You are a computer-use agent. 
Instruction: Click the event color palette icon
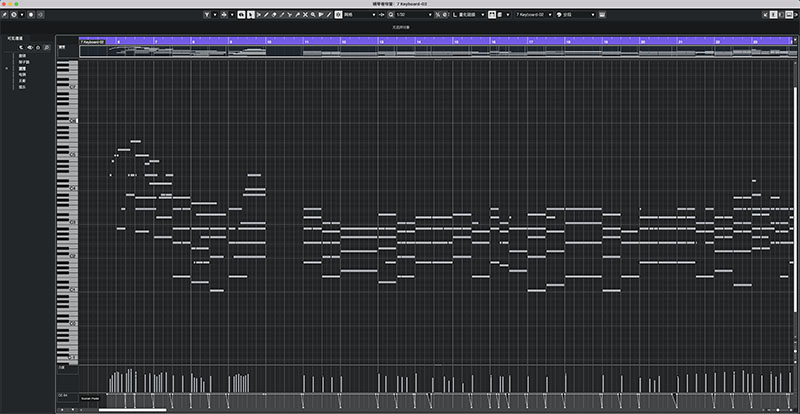[x=559, y=15]
